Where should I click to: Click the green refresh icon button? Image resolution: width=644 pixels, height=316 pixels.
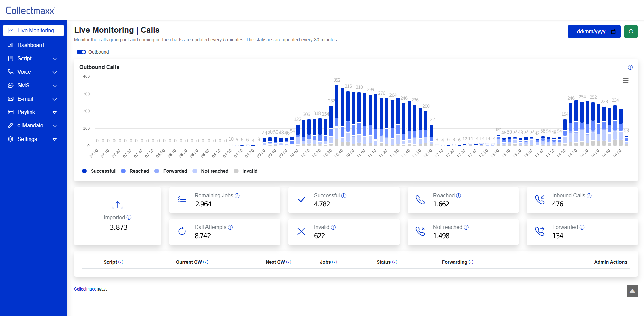(631, 32)
